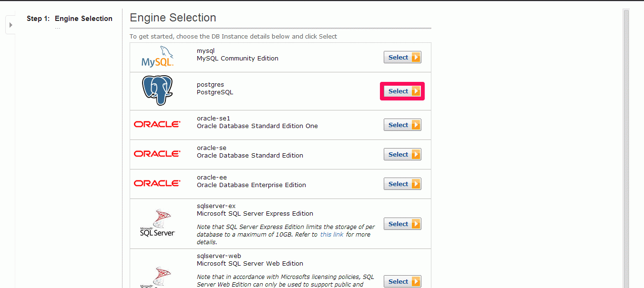Click the "oracle-ee" engine name

pyautogui.click(x=212, y=177)
